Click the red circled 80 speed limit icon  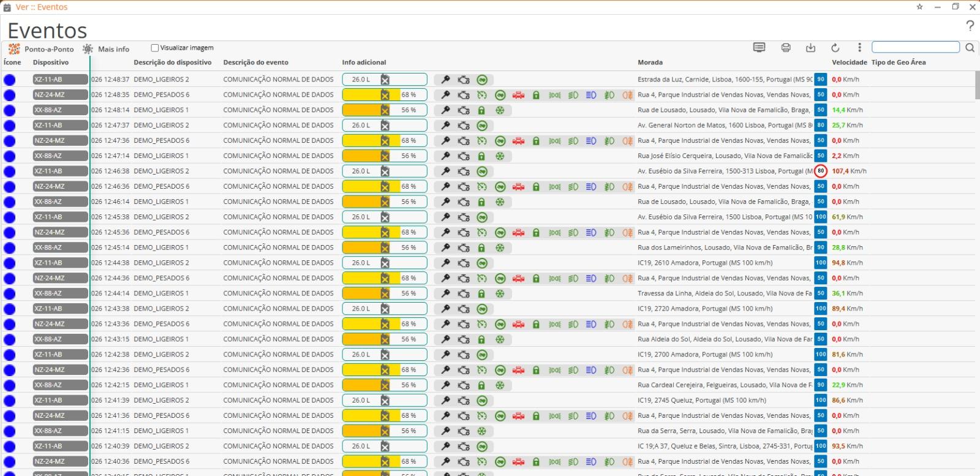pyautogui.click(x=821, y=171)
